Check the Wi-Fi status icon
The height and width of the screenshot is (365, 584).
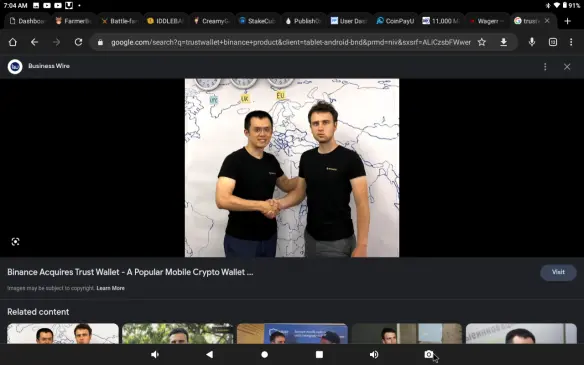click(556, 6)
